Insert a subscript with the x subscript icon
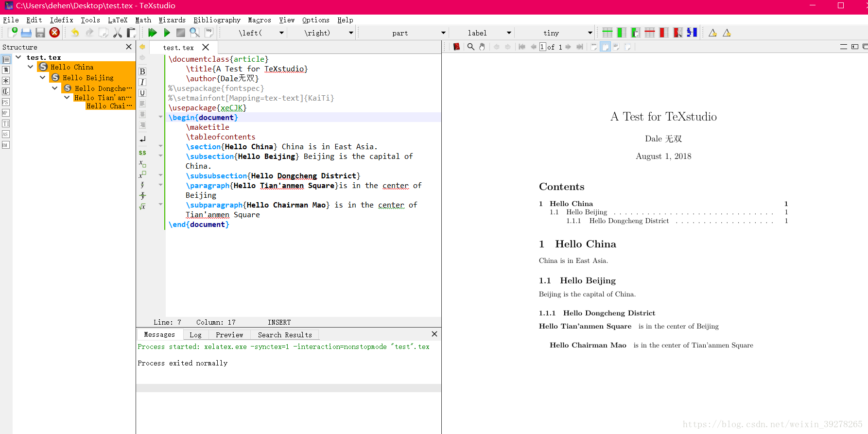The width and height of the screenshot is (868, 434). [x=142, y=163]
